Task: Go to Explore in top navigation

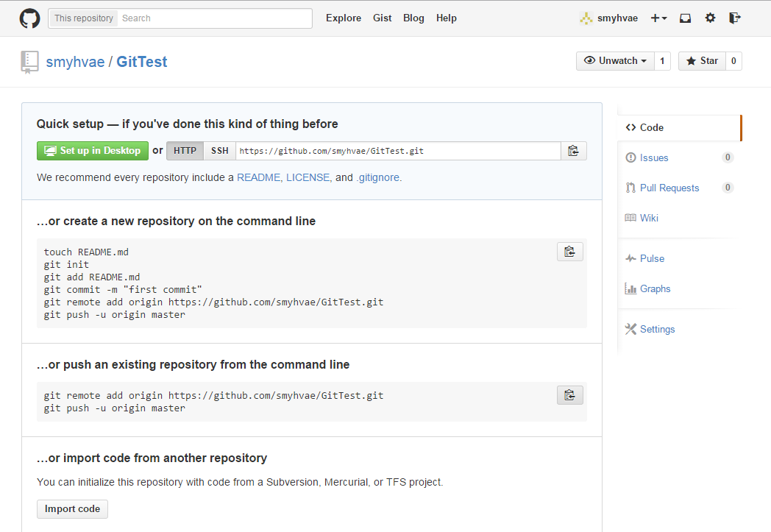Action: (x=344, y=18)
